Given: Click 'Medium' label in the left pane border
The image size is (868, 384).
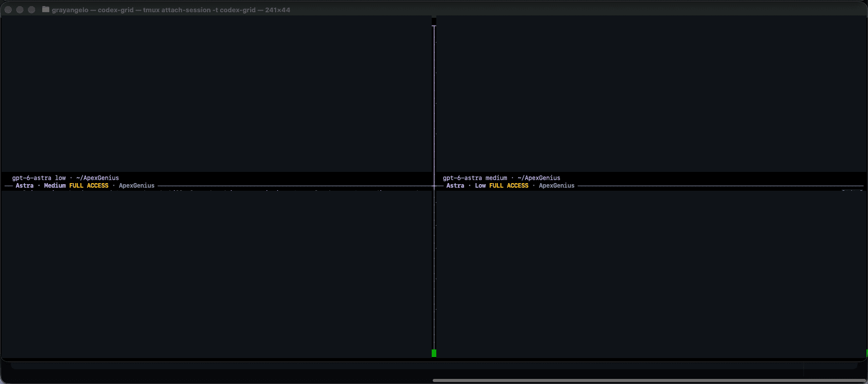Looking at the screenshot, I should pyautogui.click(x=55, y=186).
